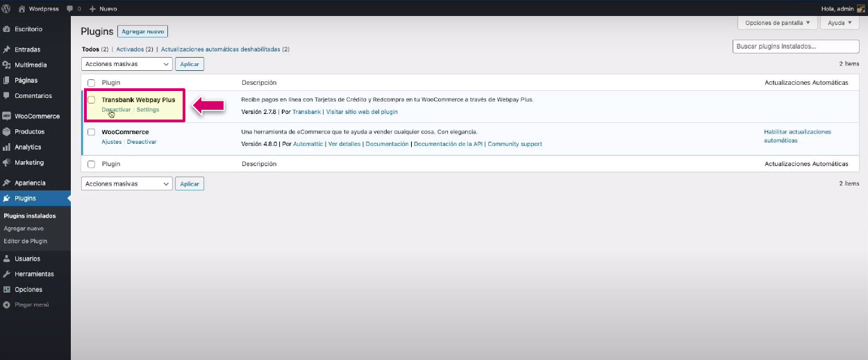Open Plugins instalados submenu item

(30, 215)
